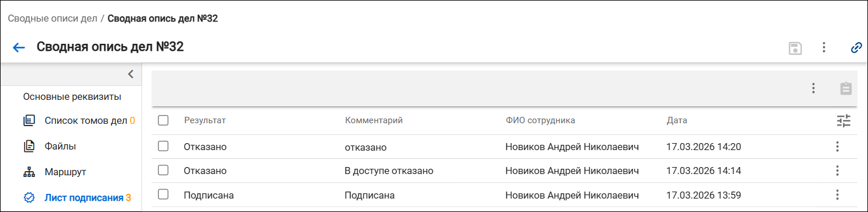The height and width of the screenshot is (212, 868).
Task: Open table toolbar three-dot menu
Action: click(x=813, y=88)
